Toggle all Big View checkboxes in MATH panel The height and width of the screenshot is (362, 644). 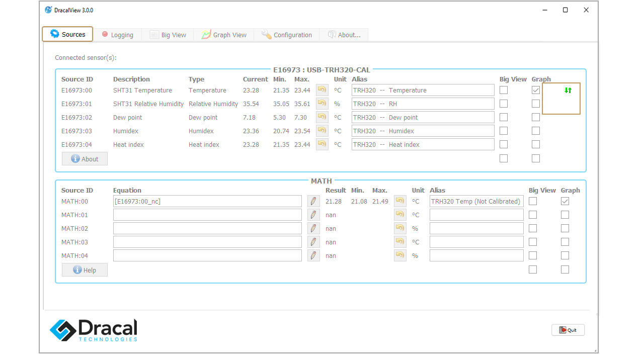(533, 269)
